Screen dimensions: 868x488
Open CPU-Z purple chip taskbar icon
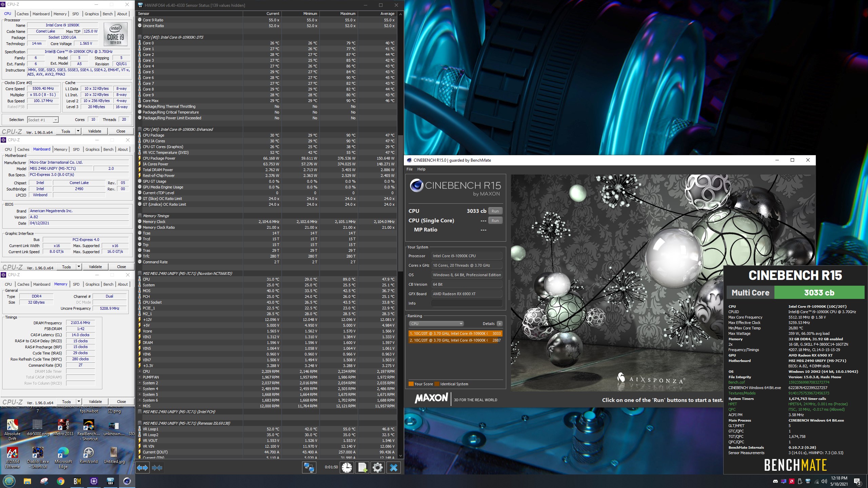pos(94,481)
